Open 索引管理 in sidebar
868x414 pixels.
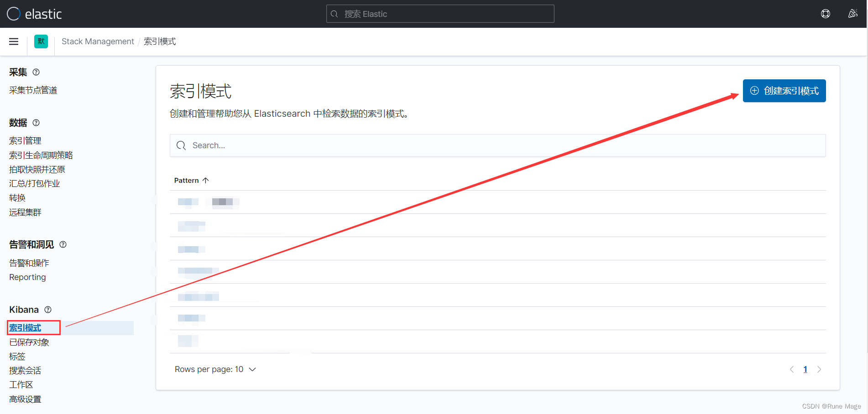point(25,141)
